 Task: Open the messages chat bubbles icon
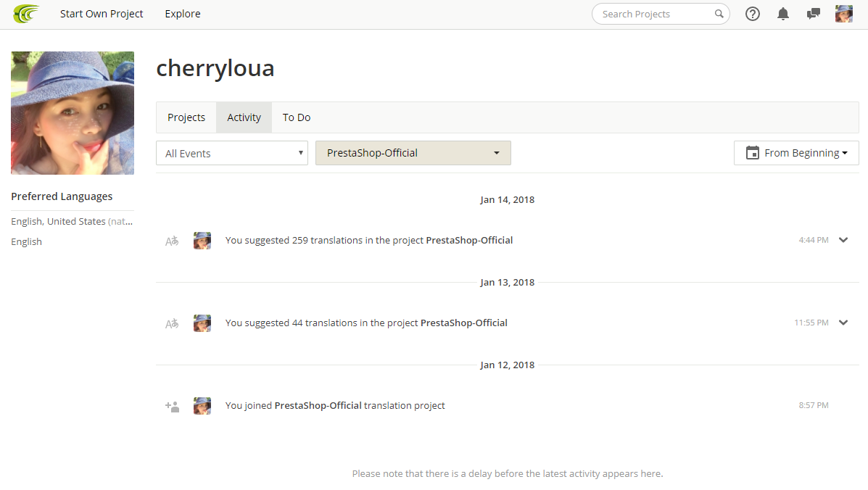813,14
